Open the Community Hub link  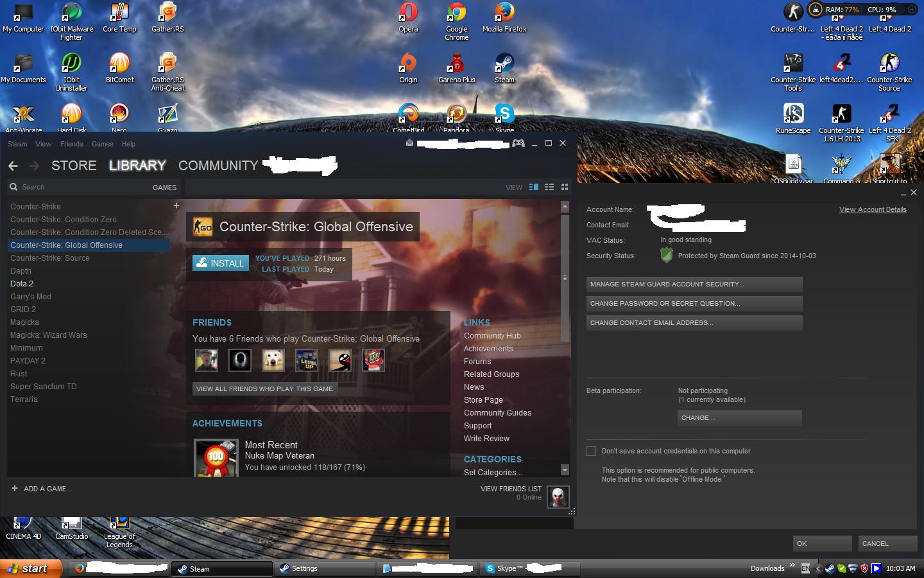coord(492,336)
